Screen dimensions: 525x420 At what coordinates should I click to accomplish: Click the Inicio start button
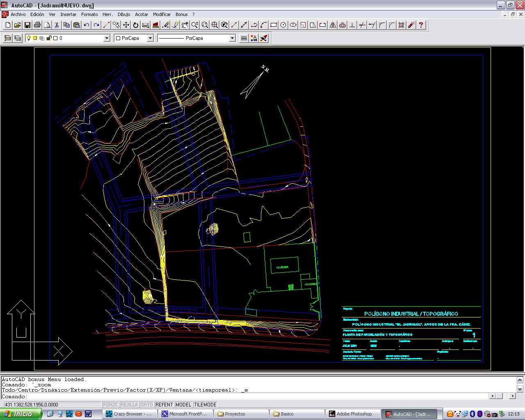click(21, 414)
